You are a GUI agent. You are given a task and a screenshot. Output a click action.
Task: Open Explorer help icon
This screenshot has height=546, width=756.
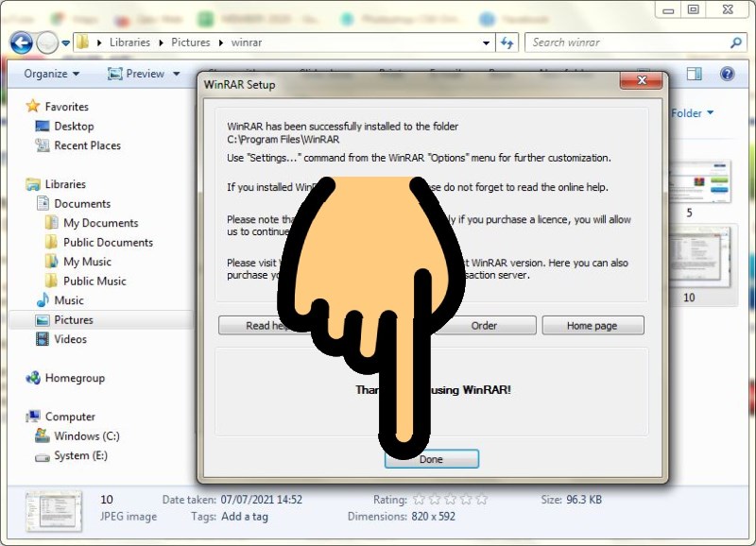727,74
